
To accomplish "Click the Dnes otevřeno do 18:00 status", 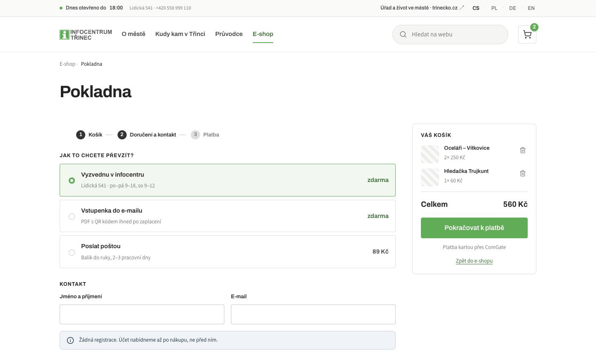I will click(x=91, y=8).
